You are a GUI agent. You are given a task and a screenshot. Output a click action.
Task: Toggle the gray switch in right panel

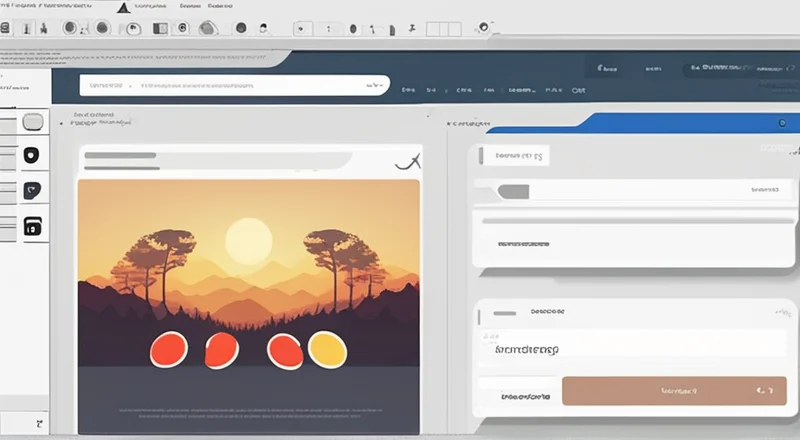point(513,191)
